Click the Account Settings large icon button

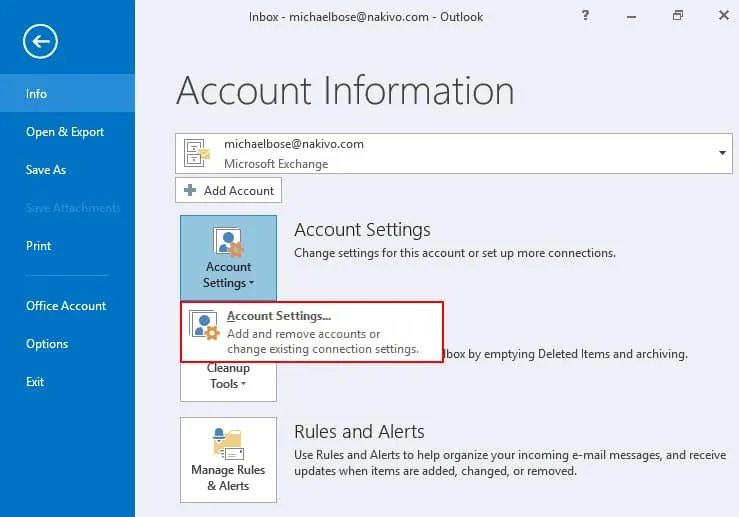click(228, 255)
